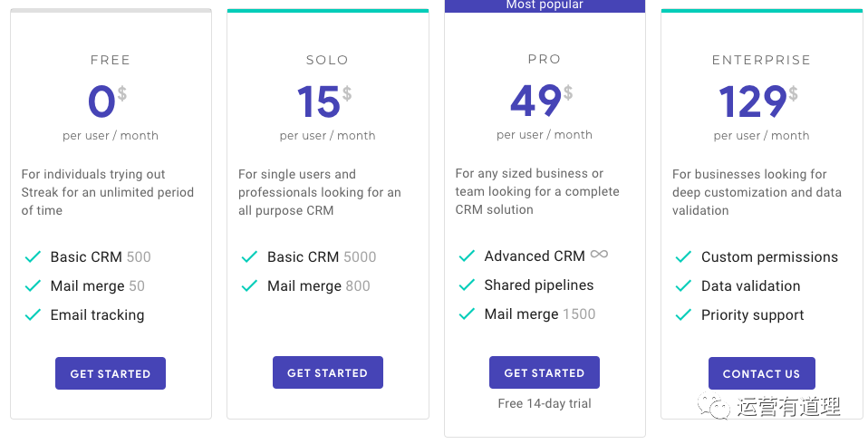Click the Mail merge 1500 feature
This screenshot has width=868, height=444.
(540, 314)
